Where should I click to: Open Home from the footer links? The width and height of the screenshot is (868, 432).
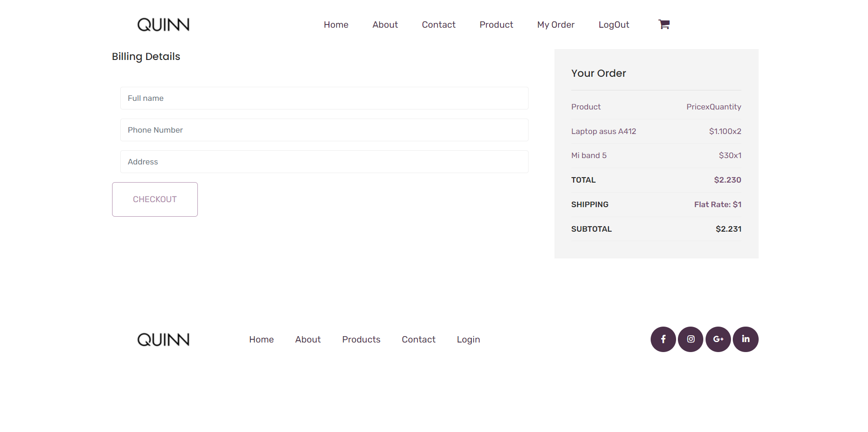point(261,339)
